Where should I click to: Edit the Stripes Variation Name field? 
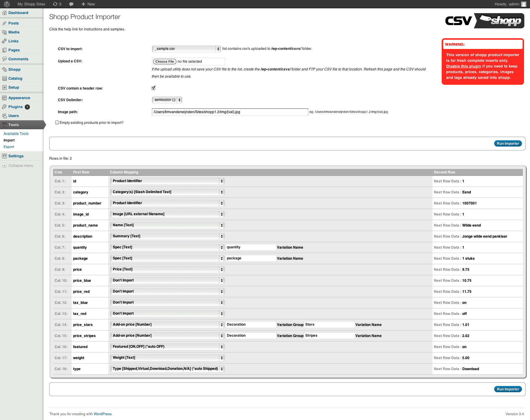[x=329, y=336]
